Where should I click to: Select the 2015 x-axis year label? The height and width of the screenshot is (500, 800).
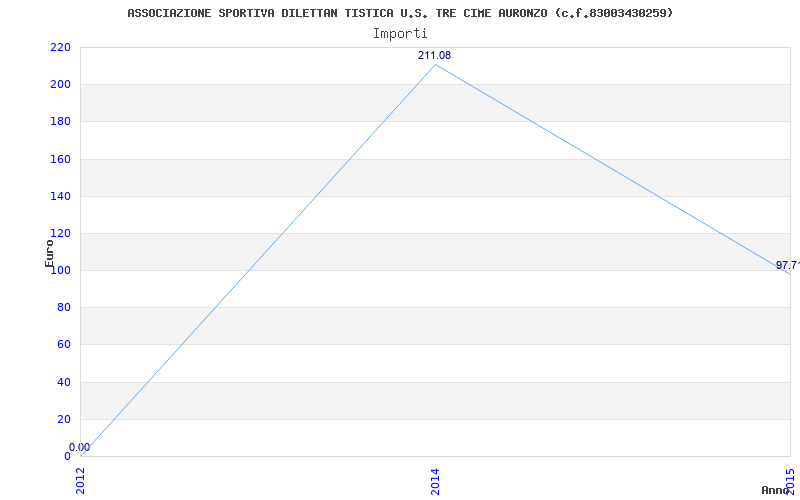pyautogui.click(x=790, y=482)
